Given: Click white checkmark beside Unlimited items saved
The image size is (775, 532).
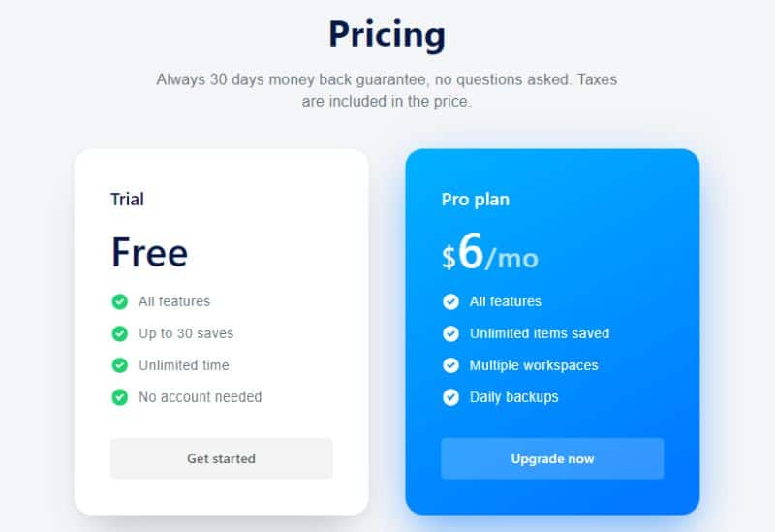Looking at the screenshot, I should (450, 333).
